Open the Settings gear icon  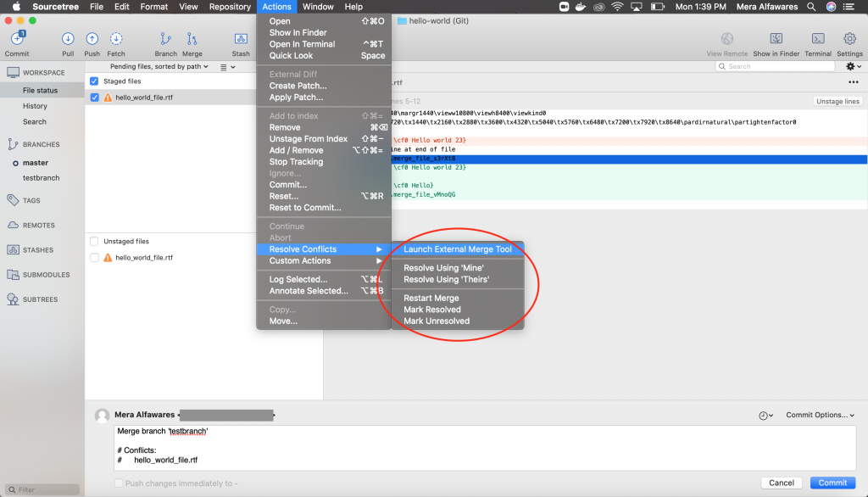click(849, 40)
